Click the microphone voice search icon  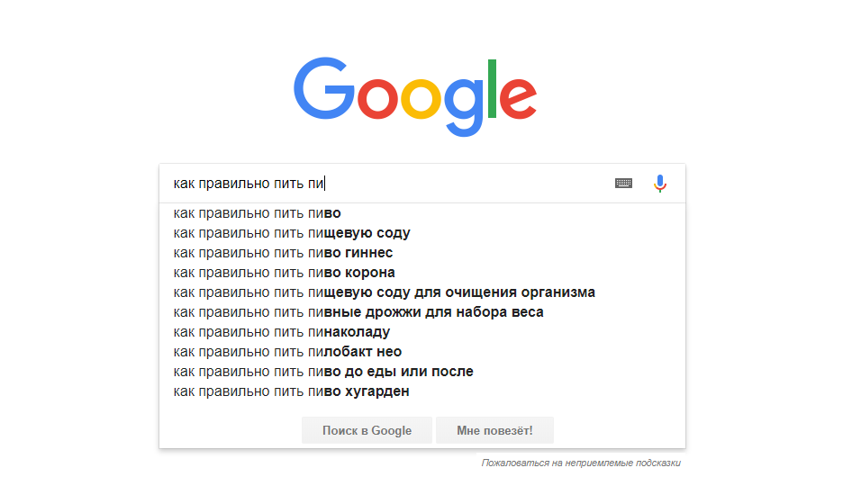pyautogui.click(x=660, y=184)
